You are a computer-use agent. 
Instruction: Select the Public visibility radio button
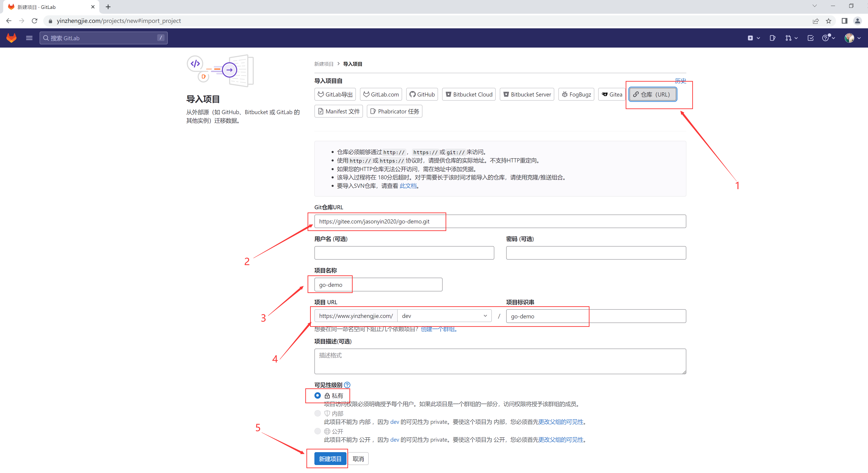point(317,431)
